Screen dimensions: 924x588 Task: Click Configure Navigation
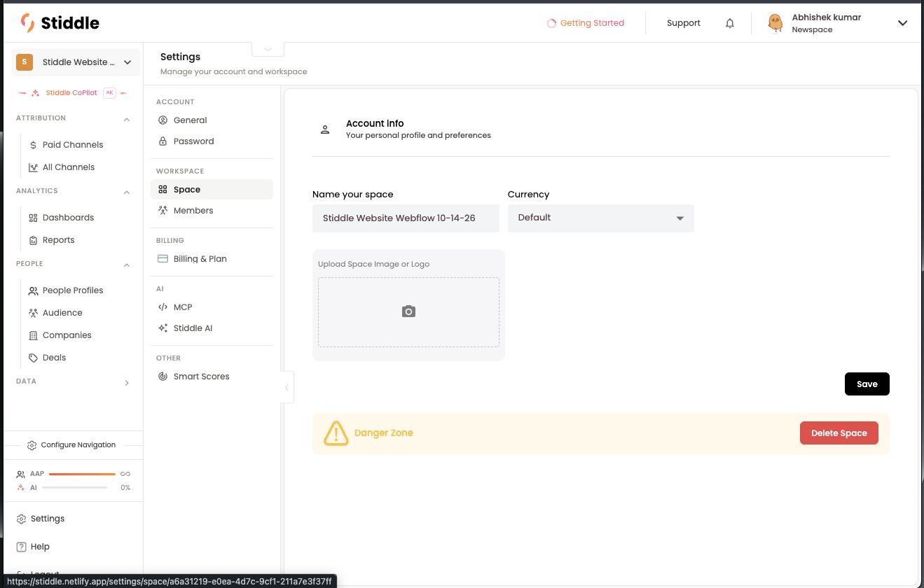pyautogui.click(x=71, y=445)
